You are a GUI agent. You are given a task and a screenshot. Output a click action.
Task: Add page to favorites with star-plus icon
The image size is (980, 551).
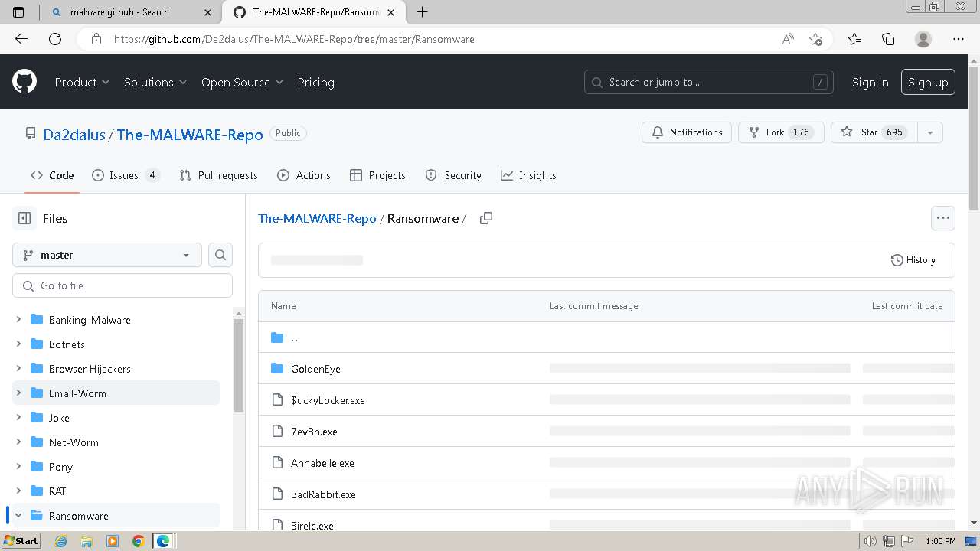coord(815,39)
